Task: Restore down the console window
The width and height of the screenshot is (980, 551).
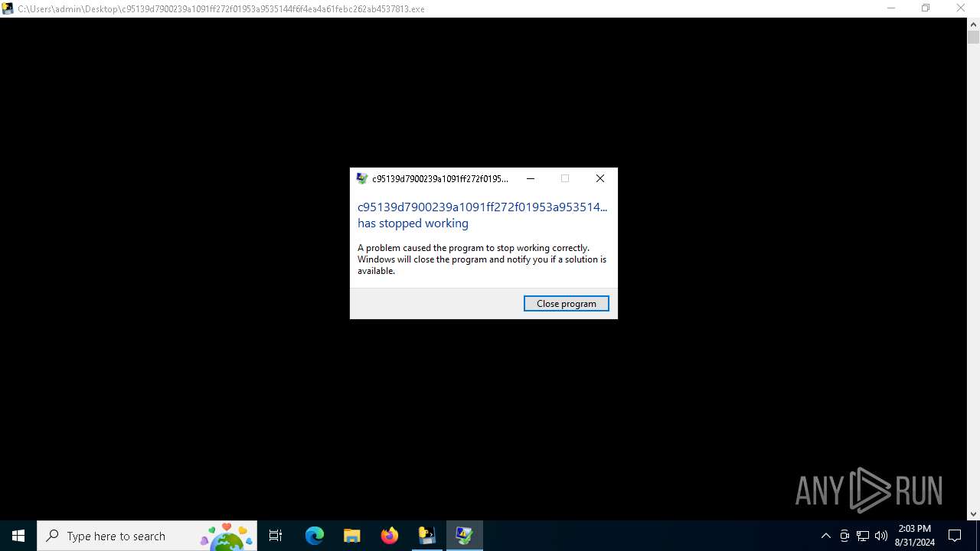Action: pos(926,8)
